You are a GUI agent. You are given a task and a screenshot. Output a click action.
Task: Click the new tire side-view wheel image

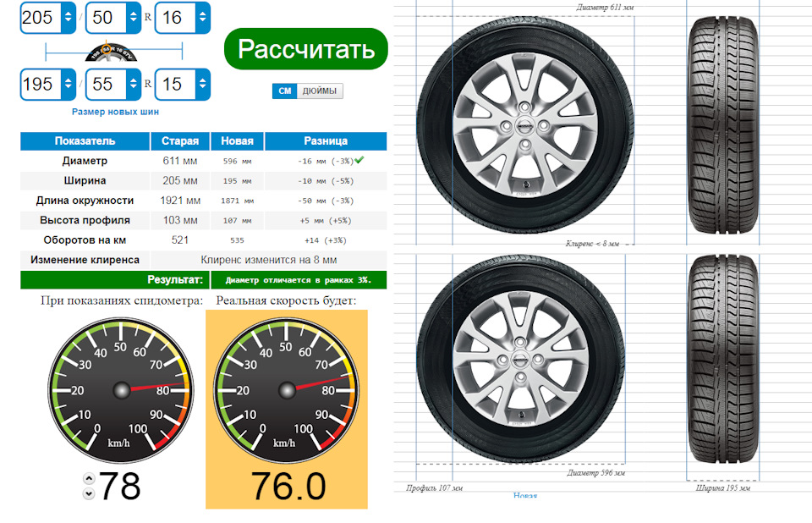point(520,359)
